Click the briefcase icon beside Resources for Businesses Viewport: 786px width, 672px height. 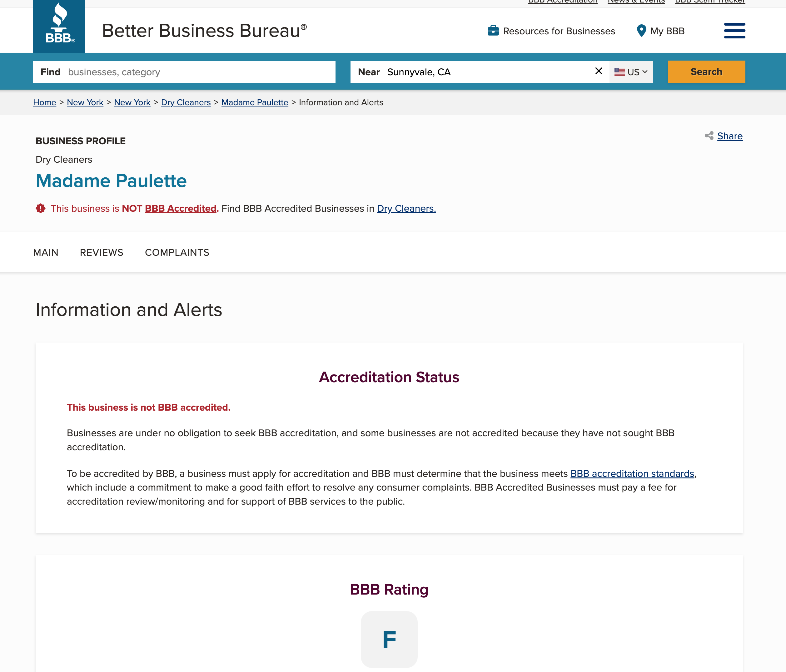click(493, 31)
